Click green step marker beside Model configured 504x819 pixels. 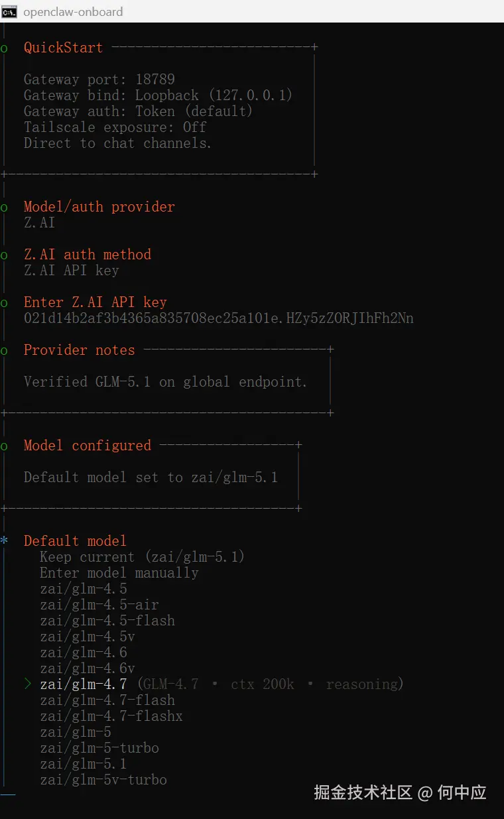tap(4, 446)
